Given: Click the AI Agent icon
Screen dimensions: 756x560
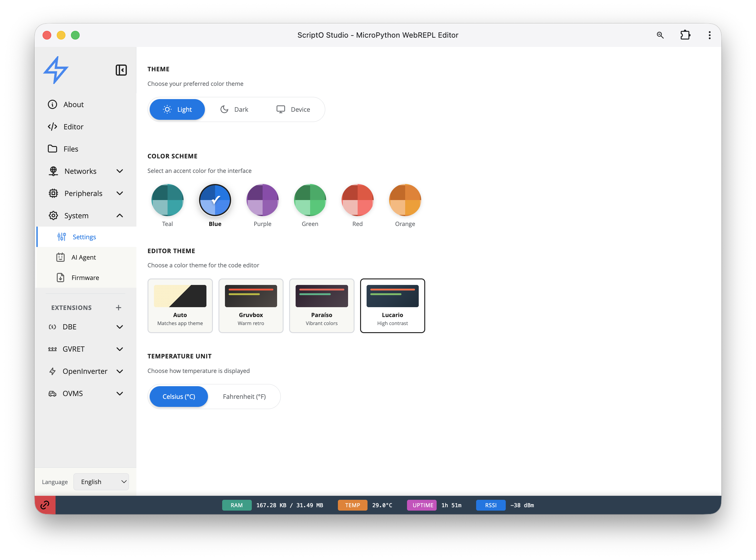Looking at the screenshot, I should point(61,257).
